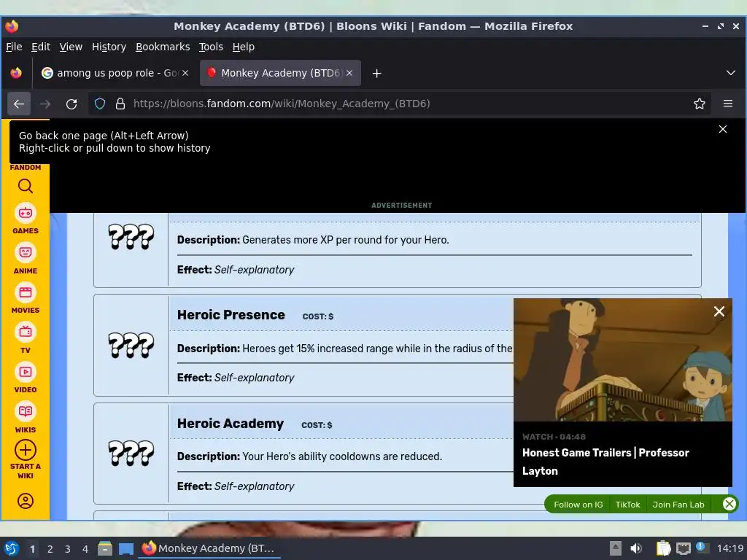The image size is (747, 560).
Task: Click the forward navigation arrow
Action: (x=45, y=104)
